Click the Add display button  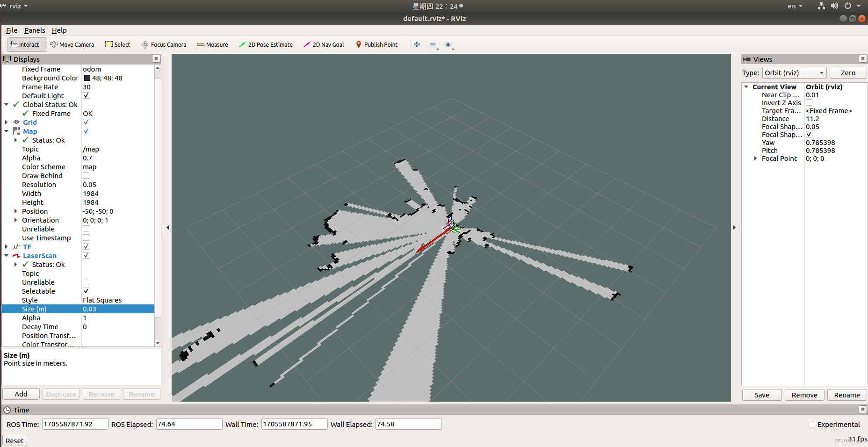pyautogui.click(x=21, y=394)
